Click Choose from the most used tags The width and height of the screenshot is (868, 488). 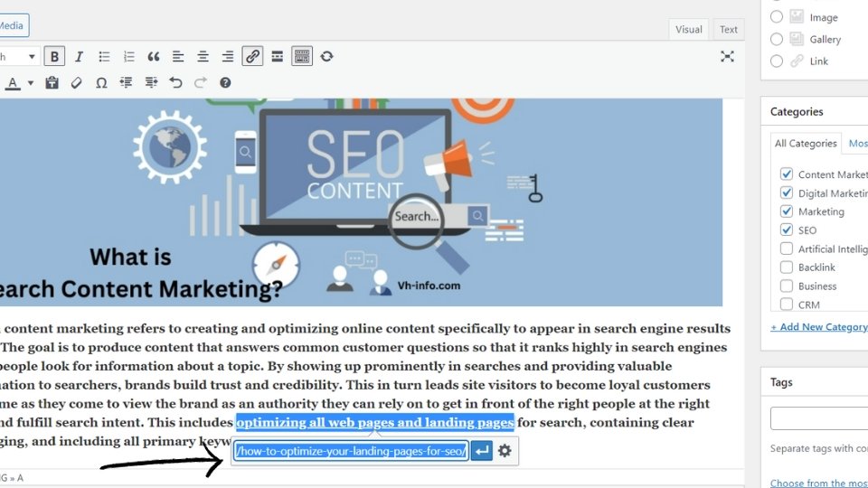pyautogui.click(x=819, y=483)
